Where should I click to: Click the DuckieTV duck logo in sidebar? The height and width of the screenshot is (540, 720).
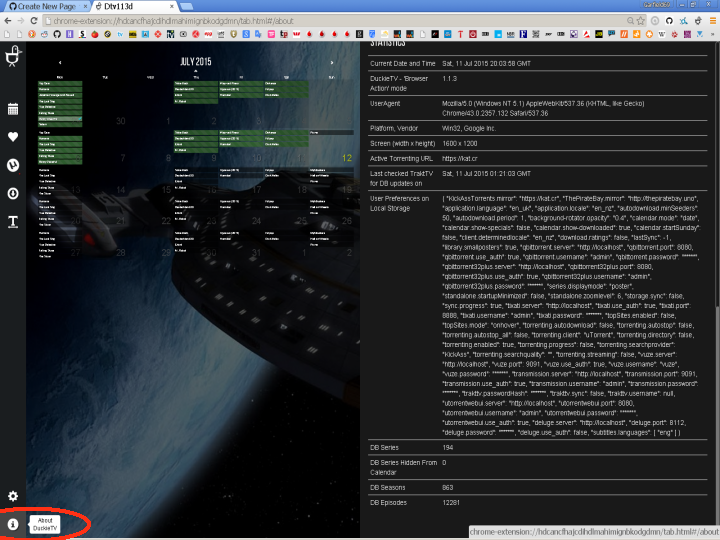(x=13, y=56)
